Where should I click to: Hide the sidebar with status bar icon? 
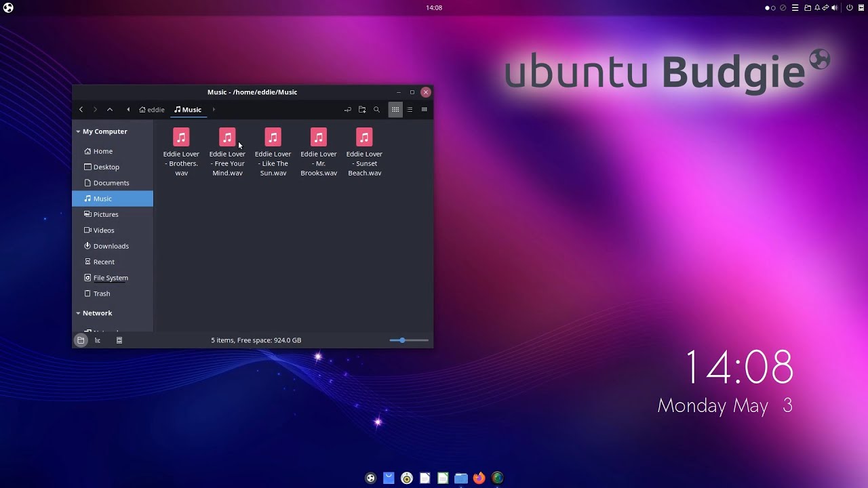tap(119, 340)
